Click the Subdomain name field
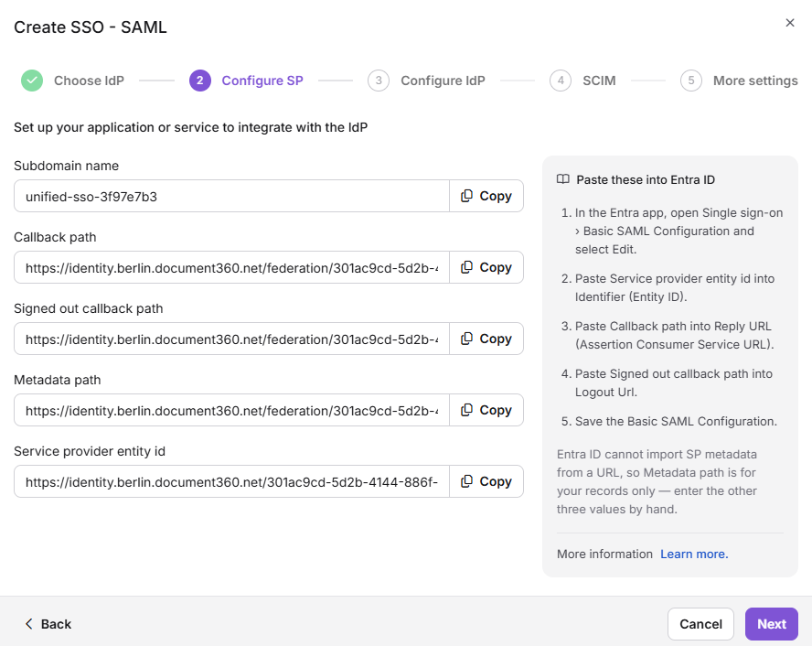Viewport: 812px width, 646px height. (231, 196)
